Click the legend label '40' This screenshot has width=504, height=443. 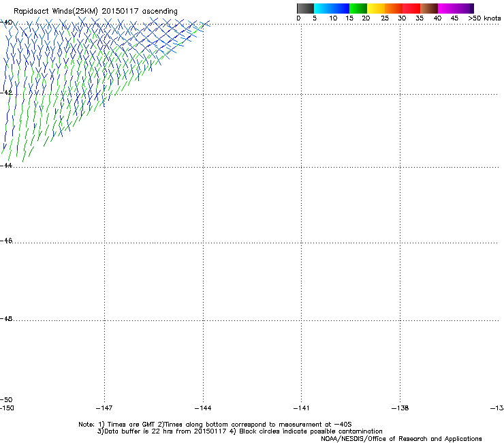pos(437,18)
